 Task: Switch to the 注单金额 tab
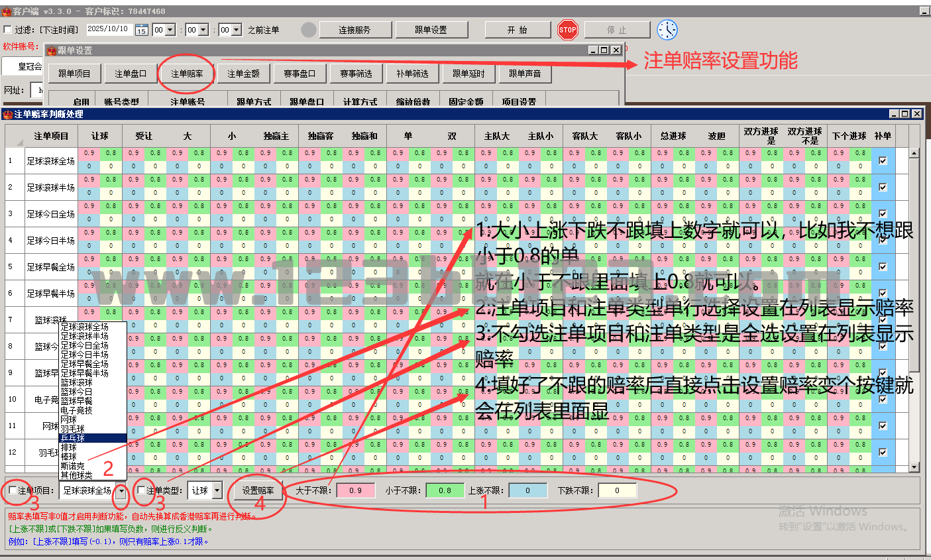(243, 74)
